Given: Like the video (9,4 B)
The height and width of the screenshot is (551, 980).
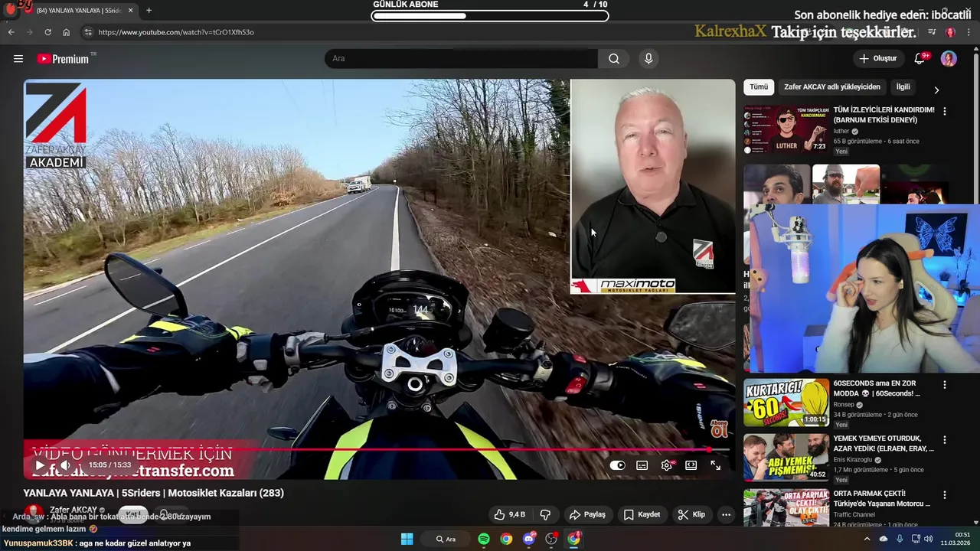Looking at the screenshot, I should pos(510,514).
